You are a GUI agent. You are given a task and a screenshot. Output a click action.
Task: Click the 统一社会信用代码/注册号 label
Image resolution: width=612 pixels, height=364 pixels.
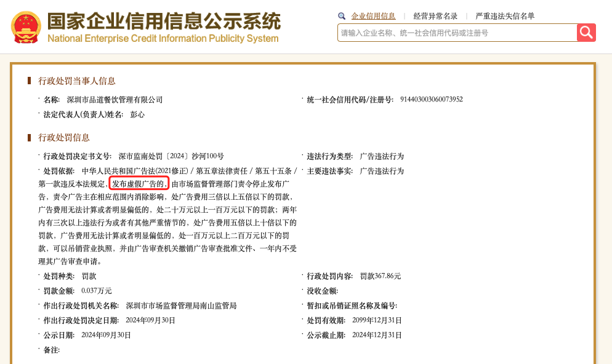(350, 100)
